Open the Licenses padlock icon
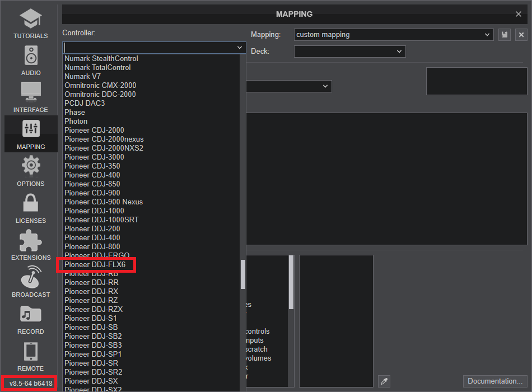 tap(31, 203)
